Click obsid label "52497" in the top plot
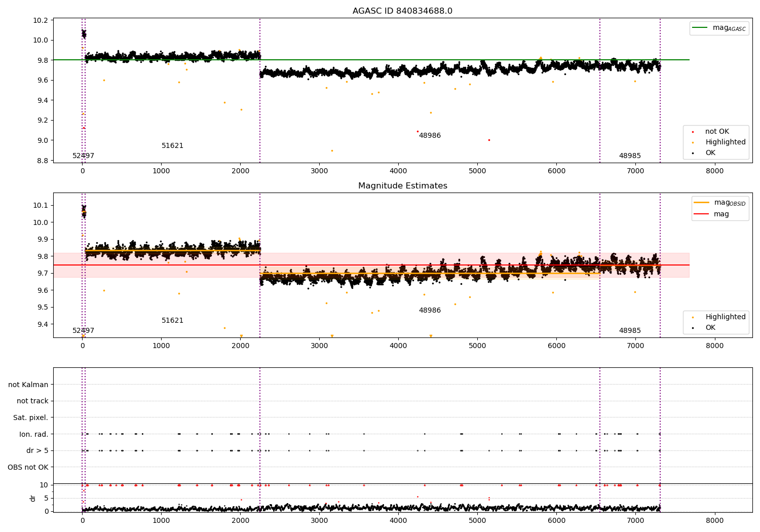Viewport: 760px width, 532px height. pyautogui.click(x=83, y=156)
